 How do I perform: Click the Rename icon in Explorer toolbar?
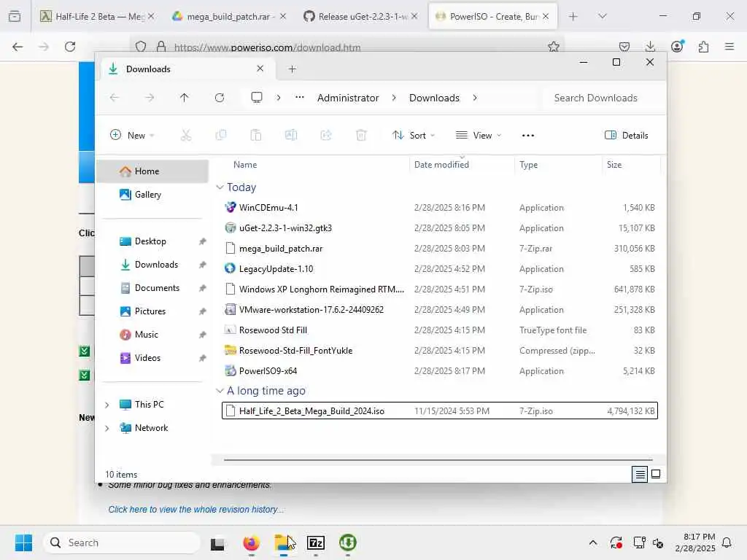click(290, 135)
